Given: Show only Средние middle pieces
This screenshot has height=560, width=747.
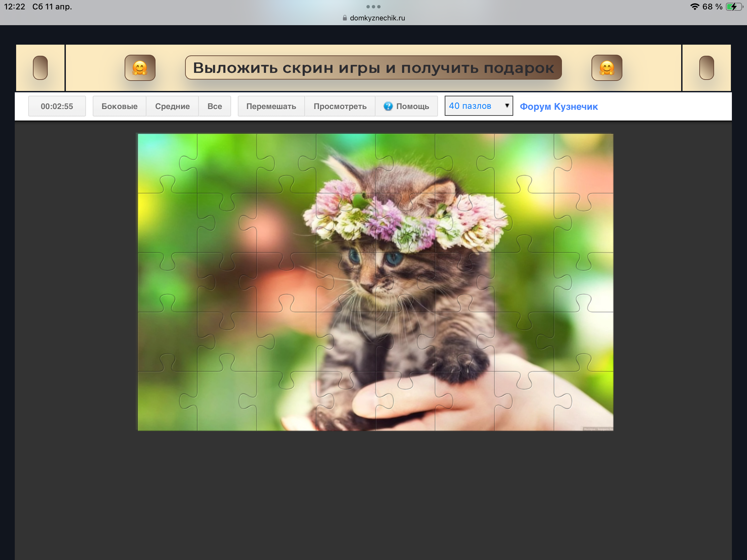Looking at the screenshot, I should 172,106.
